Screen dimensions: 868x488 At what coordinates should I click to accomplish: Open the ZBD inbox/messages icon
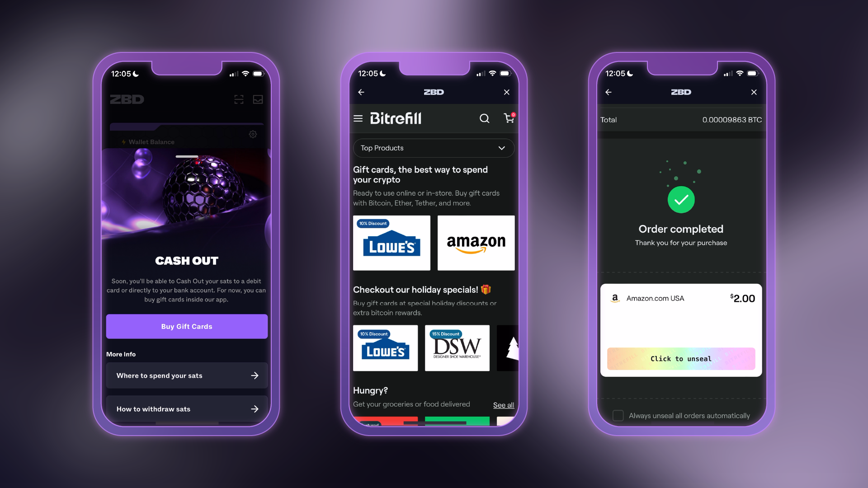[x=258, y=99]
